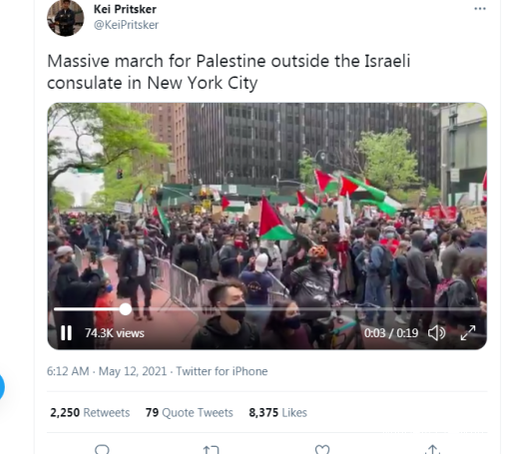Open the Kei Pritsker display name link
Screen dimensions: 512x454
pyautogui.click(x=125, y=9)
